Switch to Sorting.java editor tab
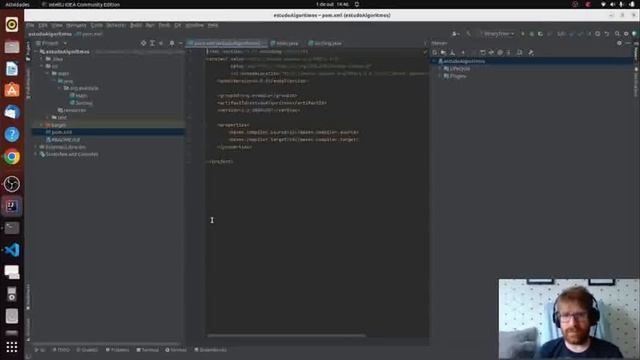The image size is (640, 360). coord(325,43)
